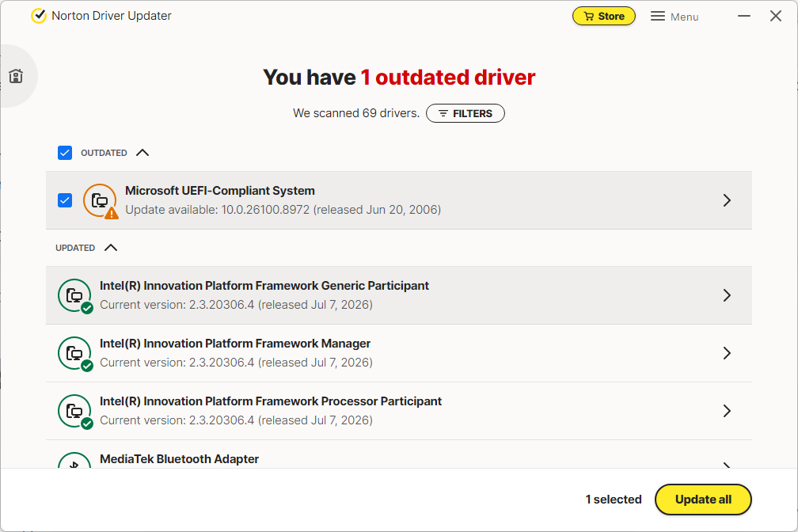This screenshot has width=798, height=532.
Task: Open the FILTERS button
Action: 465,113
